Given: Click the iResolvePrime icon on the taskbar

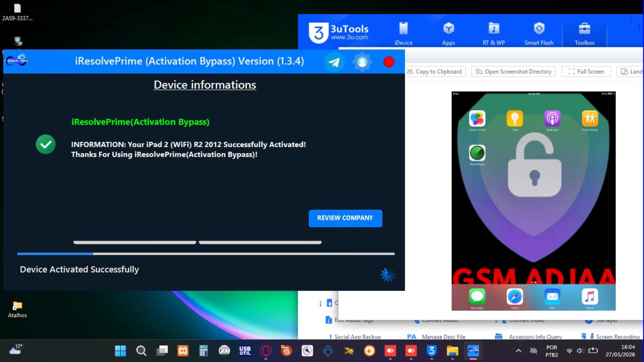Looking at the screenshot, I should click(473, 350).
